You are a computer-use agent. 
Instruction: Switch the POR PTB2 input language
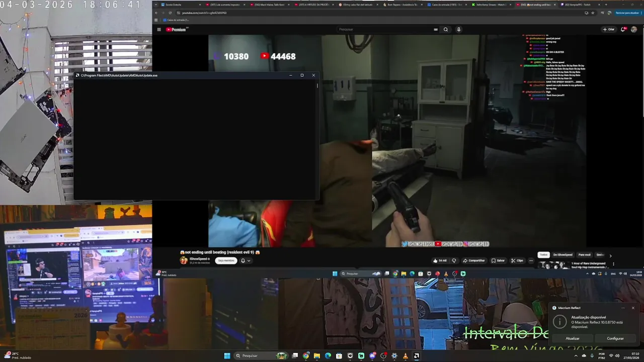pos(601,356)
